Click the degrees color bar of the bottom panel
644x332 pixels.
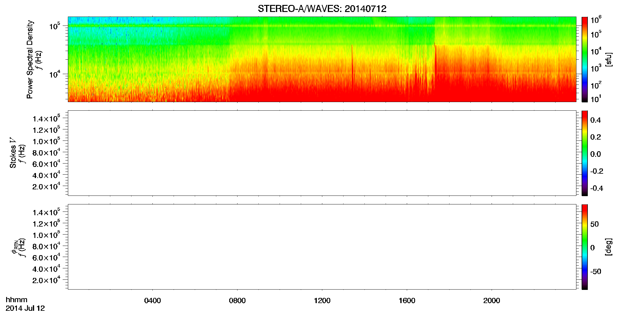click(584, 247)
